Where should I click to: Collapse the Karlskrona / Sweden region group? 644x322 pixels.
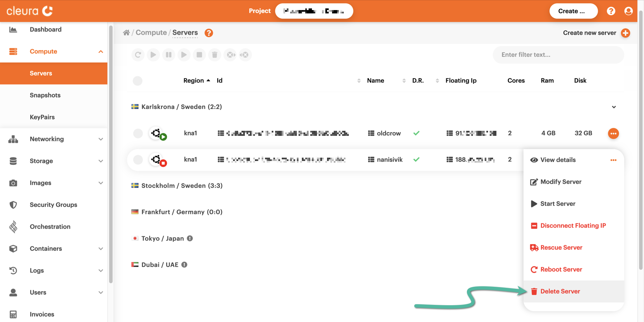coord(613,107)
